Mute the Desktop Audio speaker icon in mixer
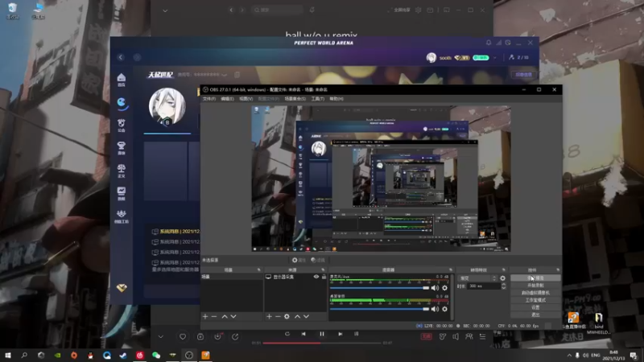 [x=435, y=309]
